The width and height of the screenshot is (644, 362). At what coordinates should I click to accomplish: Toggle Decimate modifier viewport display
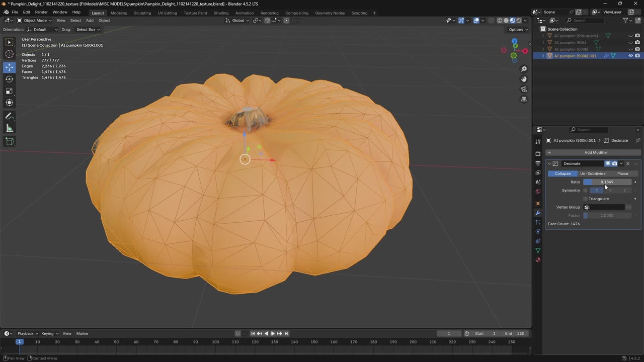(x=607, y=163)
